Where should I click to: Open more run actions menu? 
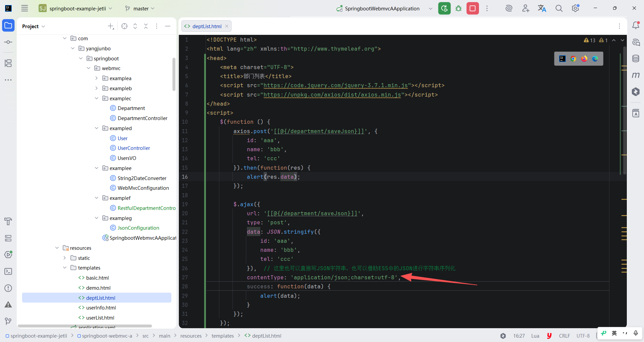tap(487, 8)
